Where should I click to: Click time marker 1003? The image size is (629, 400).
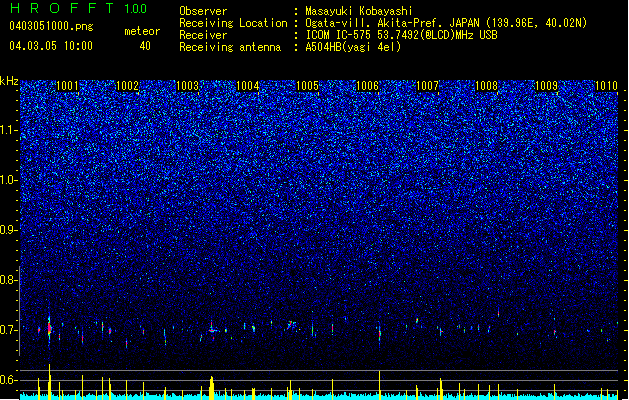tap(187, 86)
